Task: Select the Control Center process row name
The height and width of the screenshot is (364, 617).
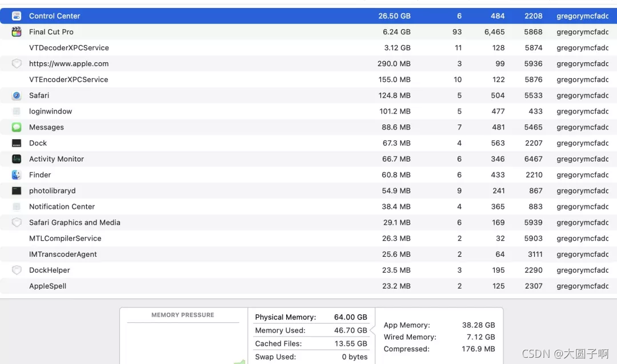Action: pos(54,16)
